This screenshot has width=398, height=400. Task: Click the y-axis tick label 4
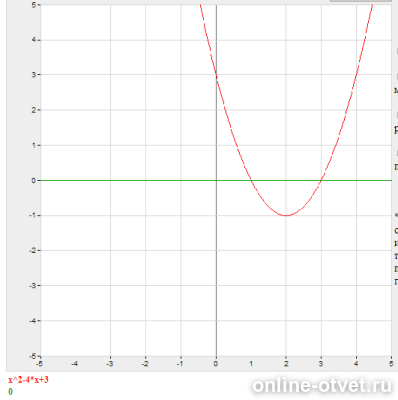(34, 40)
